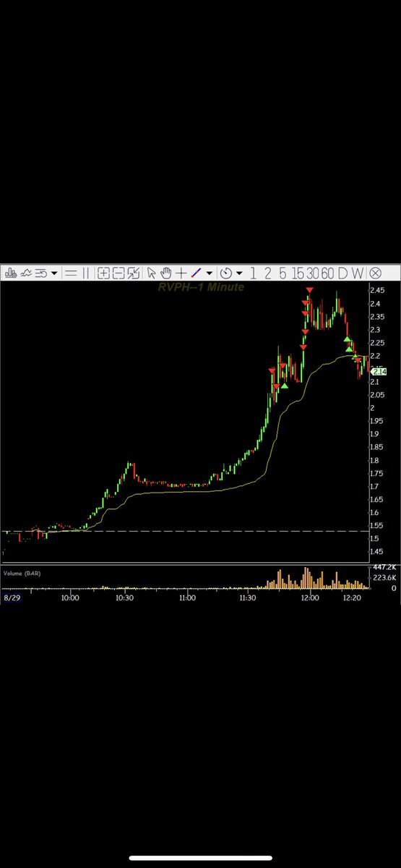Open the line studies indicator icon

point(27,273)
